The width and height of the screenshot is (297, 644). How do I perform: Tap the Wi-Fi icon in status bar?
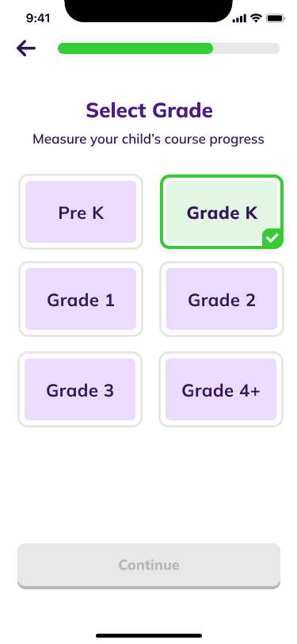(257, 18)
